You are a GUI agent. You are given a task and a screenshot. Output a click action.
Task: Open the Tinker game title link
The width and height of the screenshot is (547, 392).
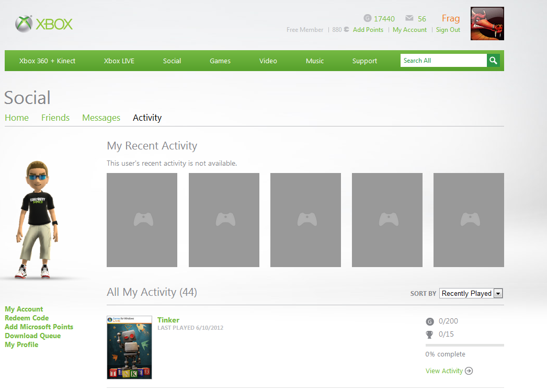(x=168, y=320)
